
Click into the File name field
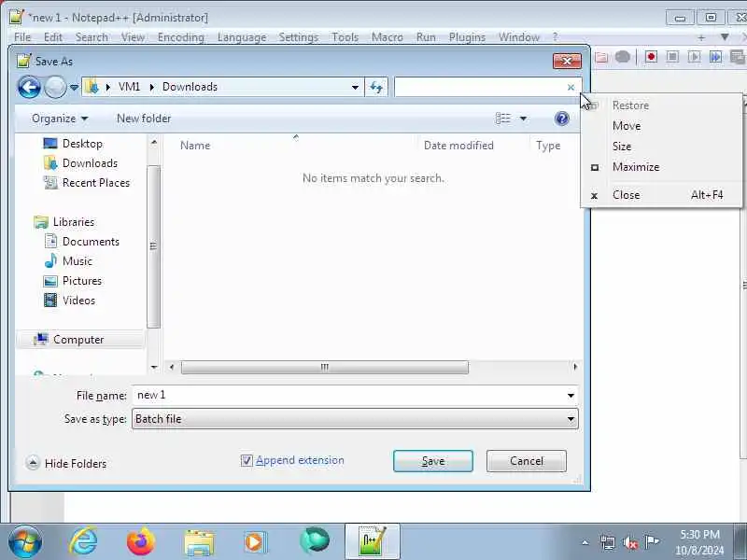tap(347, 395)
